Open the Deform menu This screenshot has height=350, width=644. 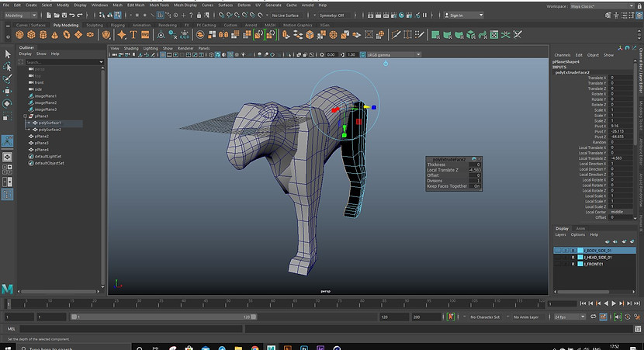pos(244,5)
